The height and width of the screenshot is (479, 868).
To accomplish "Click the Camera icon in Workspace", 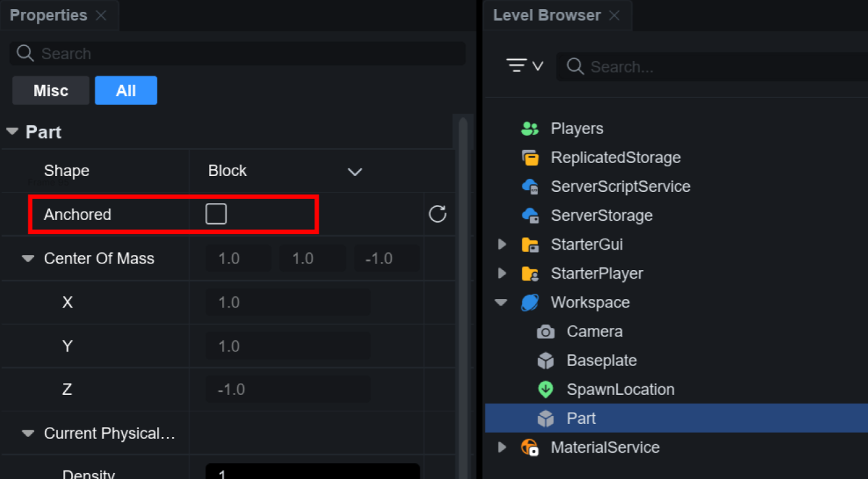I will [545, 332].
